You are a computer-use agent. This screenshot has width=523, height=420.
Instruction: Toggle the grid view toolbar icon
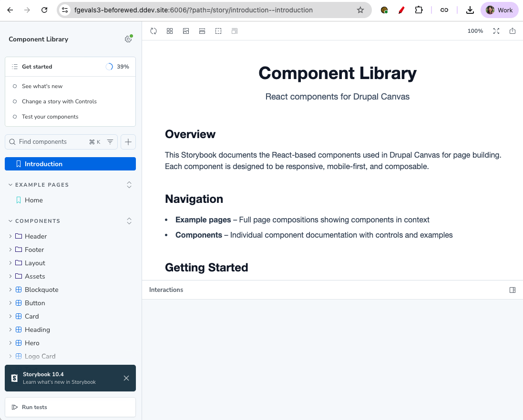(x=170, y=31)
